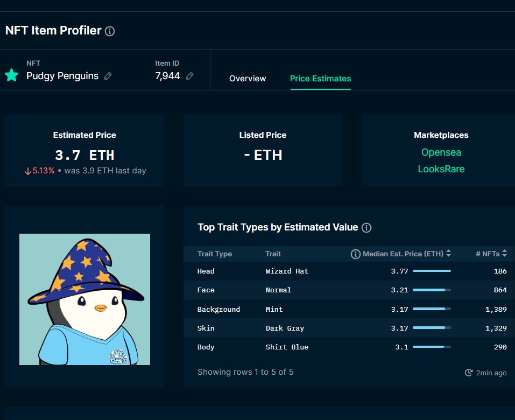Click the Dark Gray trait cell
The image size is (515, 420).
pyautogui.click(x=285, y=328)
